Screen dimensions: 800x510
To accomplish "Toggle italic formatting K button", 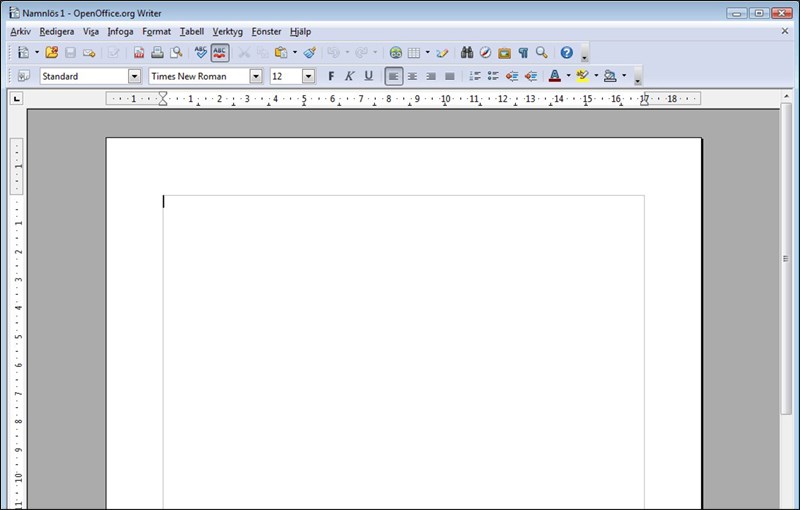I will pos(349,76).
